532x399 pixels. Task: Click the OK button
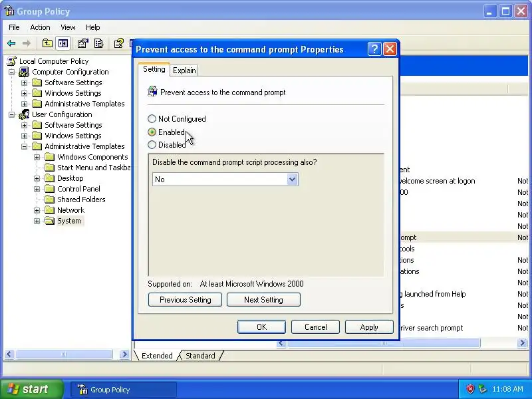(261, 327)
